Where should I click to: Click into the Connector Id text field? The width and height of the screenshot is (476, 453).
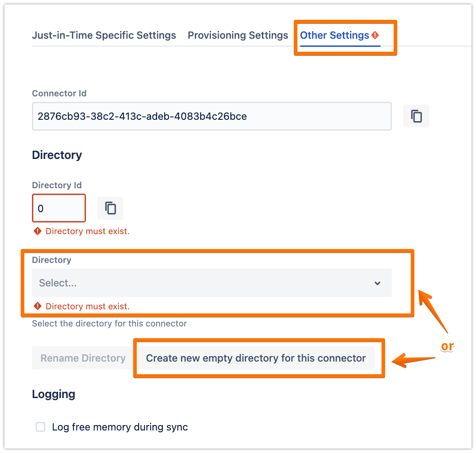click(211, 117)
